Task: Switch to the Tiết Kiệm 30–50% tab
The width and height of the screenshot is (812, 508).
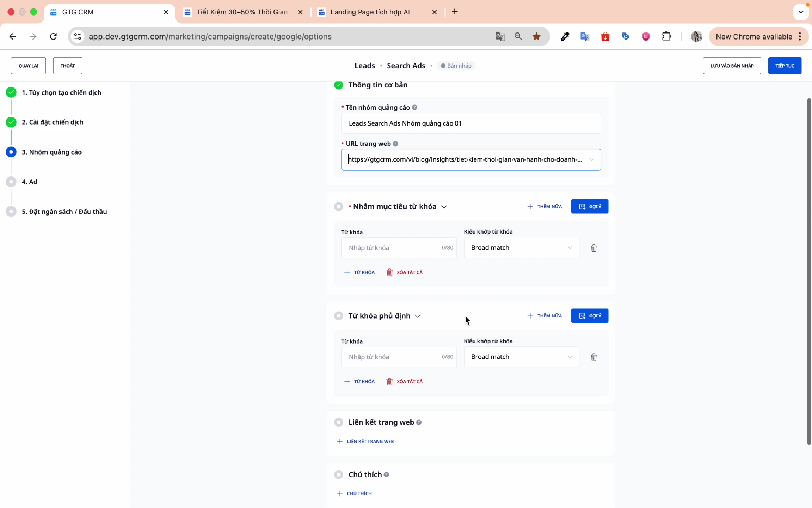Action: (242, 12)
